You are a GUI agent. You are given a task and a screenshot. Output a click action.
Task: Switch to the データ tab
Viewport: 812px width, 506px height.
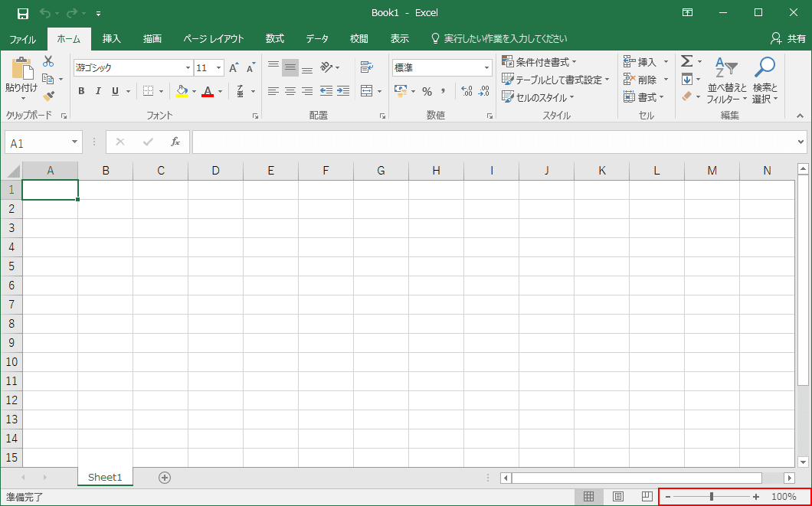[x=317, y=39]
